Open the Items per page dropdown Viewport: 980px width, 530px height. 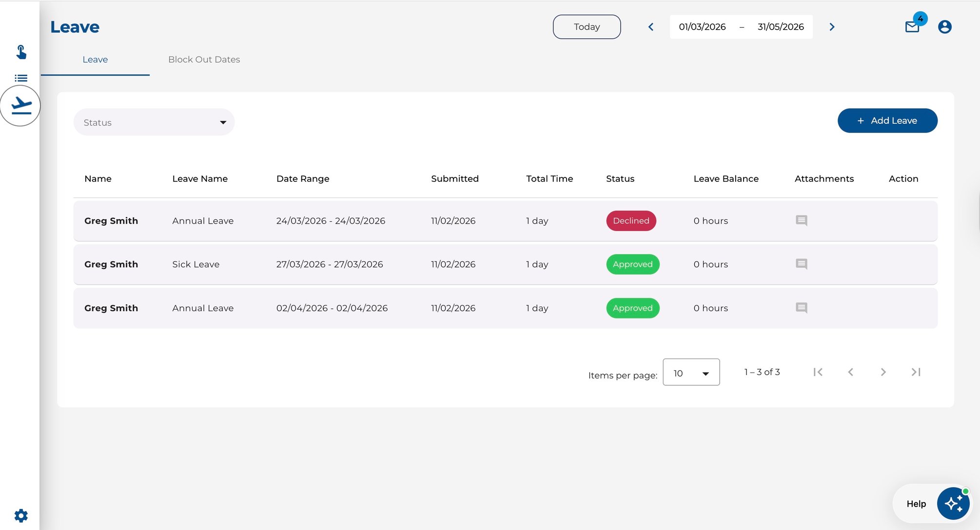691,372
